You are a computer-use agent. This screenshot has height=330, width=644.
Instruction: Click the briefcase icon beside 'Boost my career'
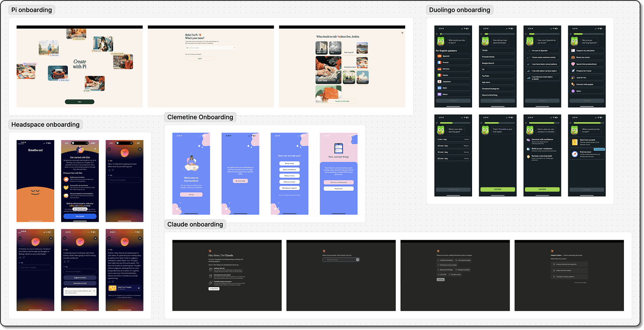(x=573, y=57)
